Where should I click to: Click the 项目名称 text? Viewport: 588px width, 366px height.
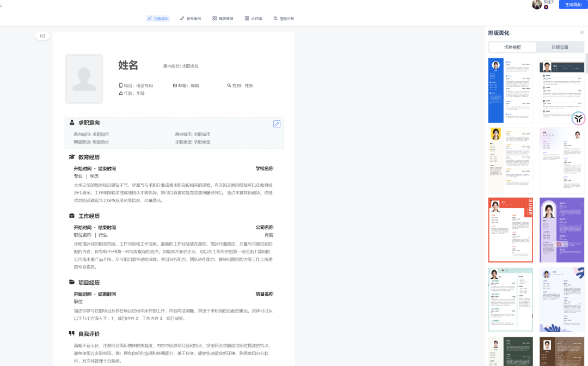pos(265,294)
